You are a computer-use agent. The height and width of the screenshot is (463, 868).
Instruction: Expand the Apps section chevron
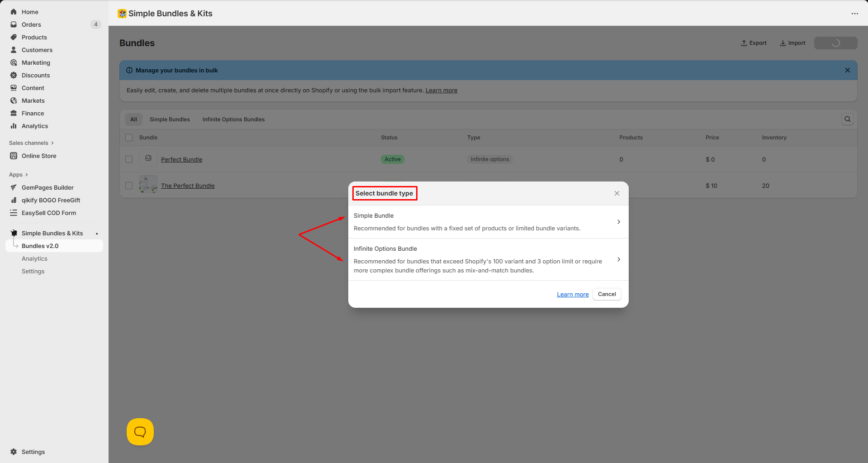coord(27,175)
